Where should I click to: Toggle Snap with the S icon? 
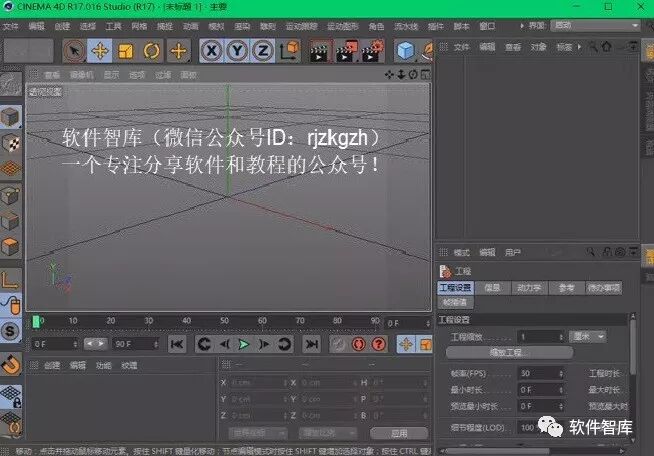pyautogui.click(x=11, y=331)
